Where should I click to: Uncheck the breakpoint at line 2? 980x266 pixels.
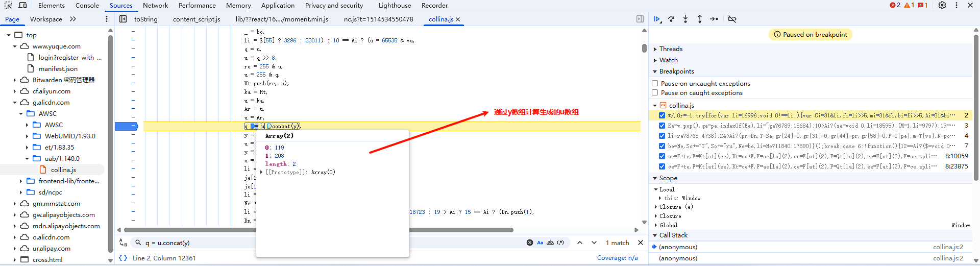coord(662,115)
